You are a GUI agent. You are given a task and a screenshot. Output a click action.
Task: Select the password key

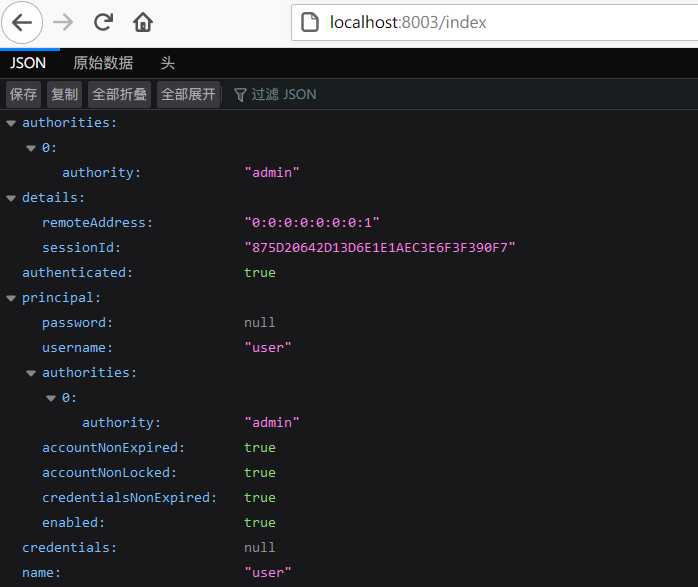tap(77, 323)
